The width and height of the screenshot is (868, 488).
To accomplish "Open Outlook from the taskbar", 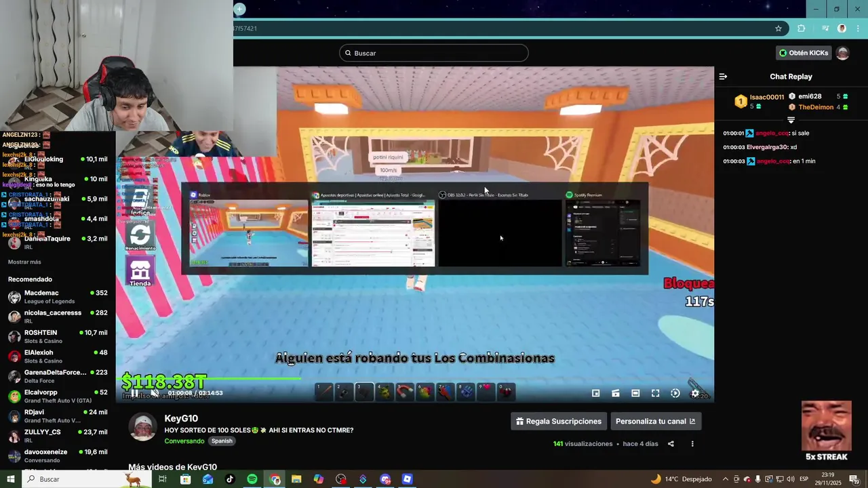I will (x=208, y=479).
